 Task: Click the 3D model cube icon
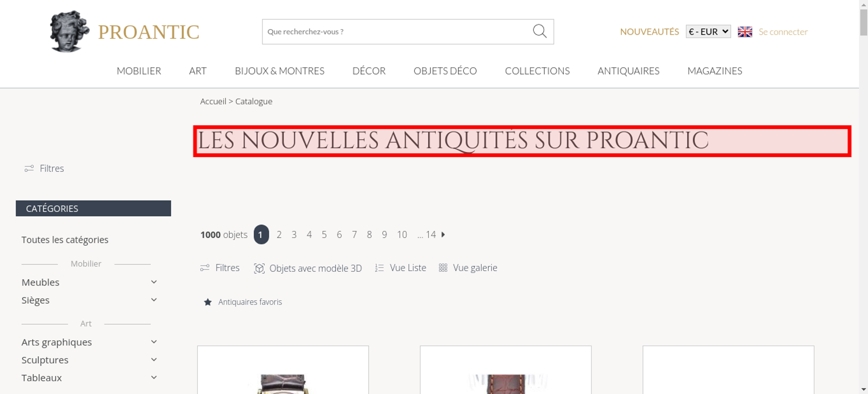259,268
